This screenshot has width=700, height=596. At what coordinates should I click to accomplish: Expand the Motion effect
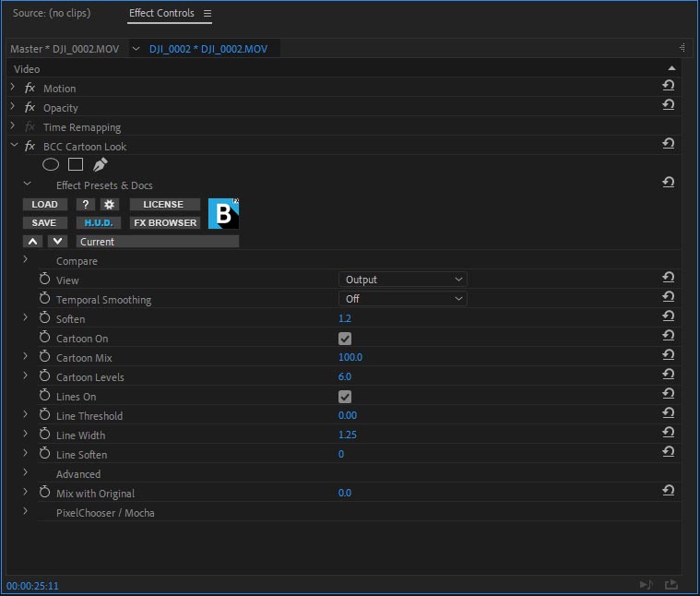coord(13,87)
